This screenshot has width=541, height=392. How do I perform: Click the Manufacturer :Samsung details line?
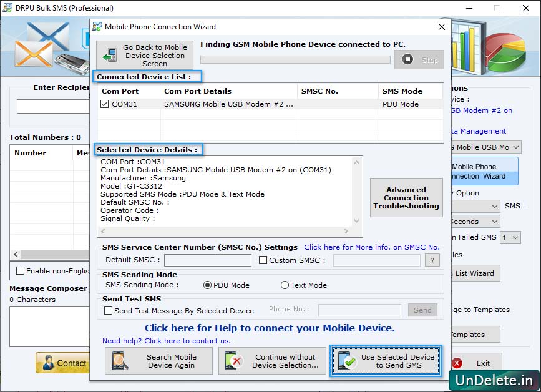(x=143, y=178)
